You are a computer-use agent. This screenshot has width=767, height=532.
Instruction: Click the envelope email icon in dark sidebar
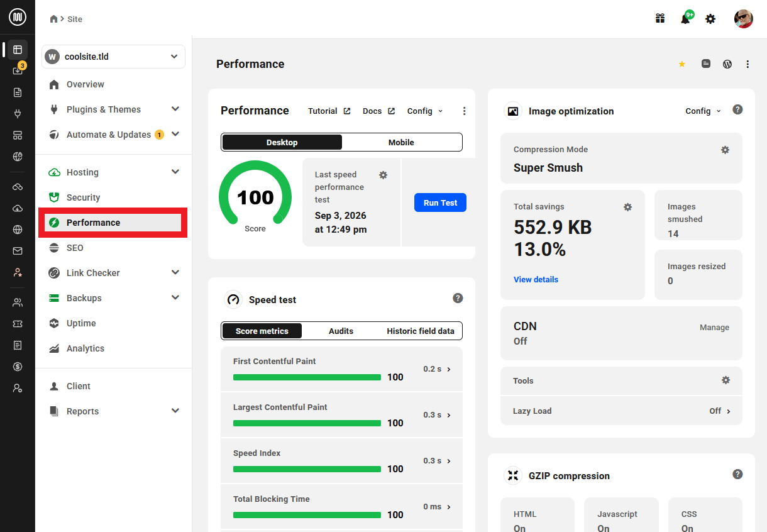click(18, 251)
